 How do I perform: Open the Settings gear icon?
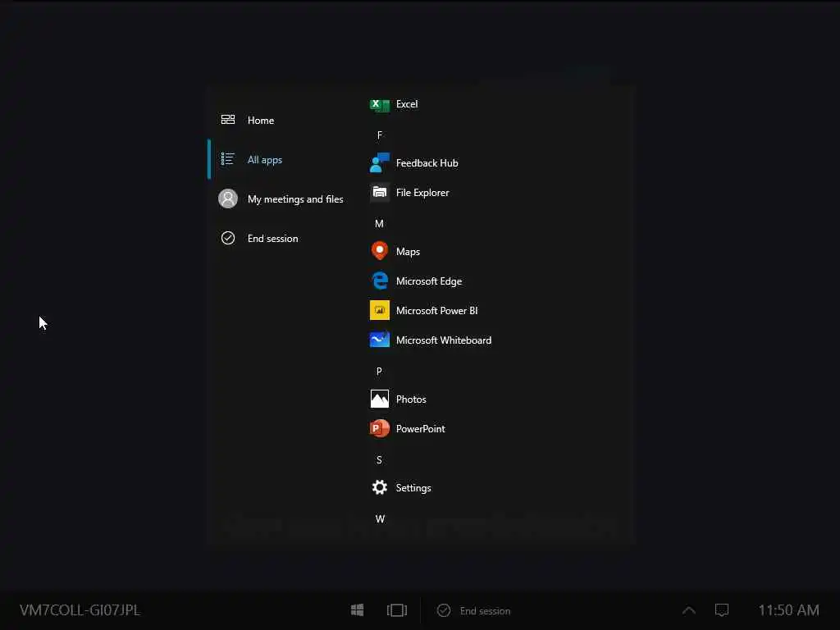[x=379, y=487]
